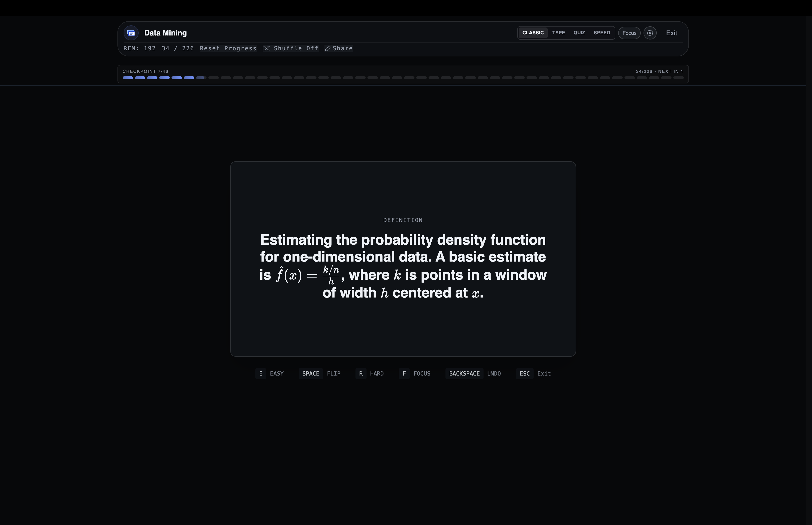Click the 'CHECKPOINT 7/46' label
The height and width of the screenshot is (525, 812).
pyautogui.click(x=145, y=71)
